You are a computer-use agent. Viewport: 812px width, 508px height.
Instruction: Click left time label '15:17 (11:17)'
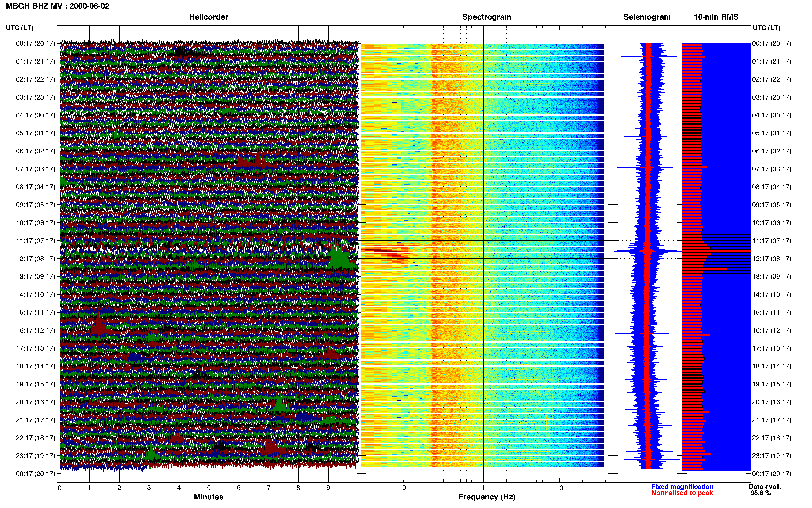[x=36, y=312]
